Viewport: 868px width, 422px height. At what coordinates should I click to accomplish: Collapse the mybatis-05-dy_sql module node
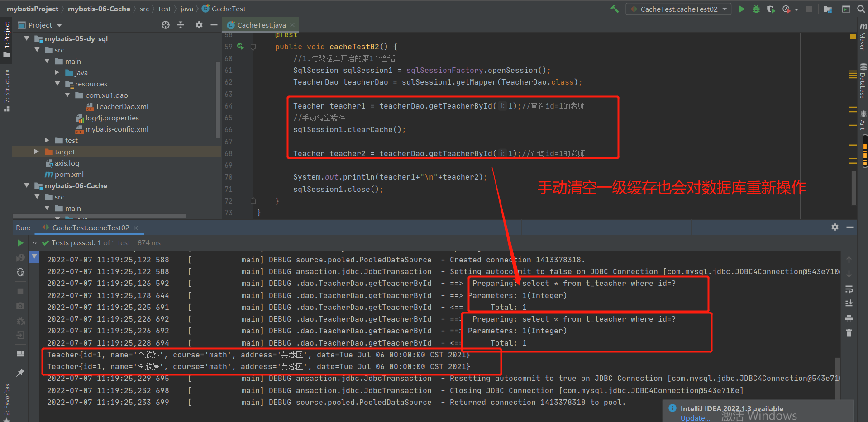[27, 38]
